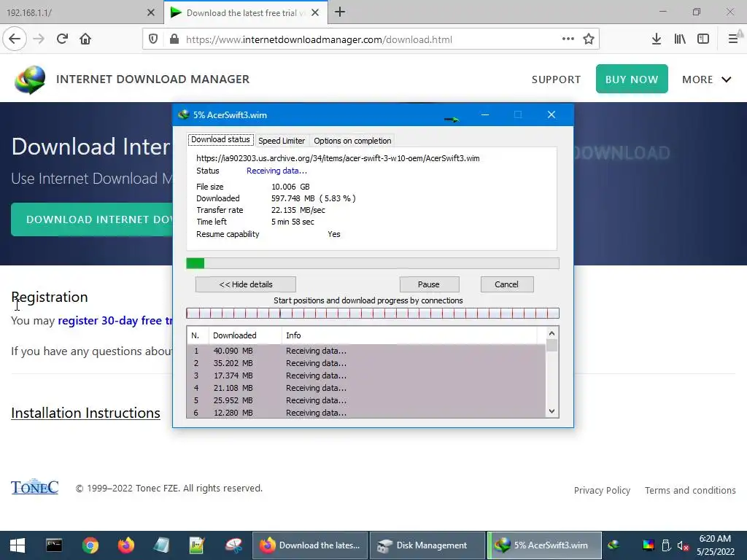Switch to Disk Management taskbar window
The image size is (747, 560).
pos(427,545)
